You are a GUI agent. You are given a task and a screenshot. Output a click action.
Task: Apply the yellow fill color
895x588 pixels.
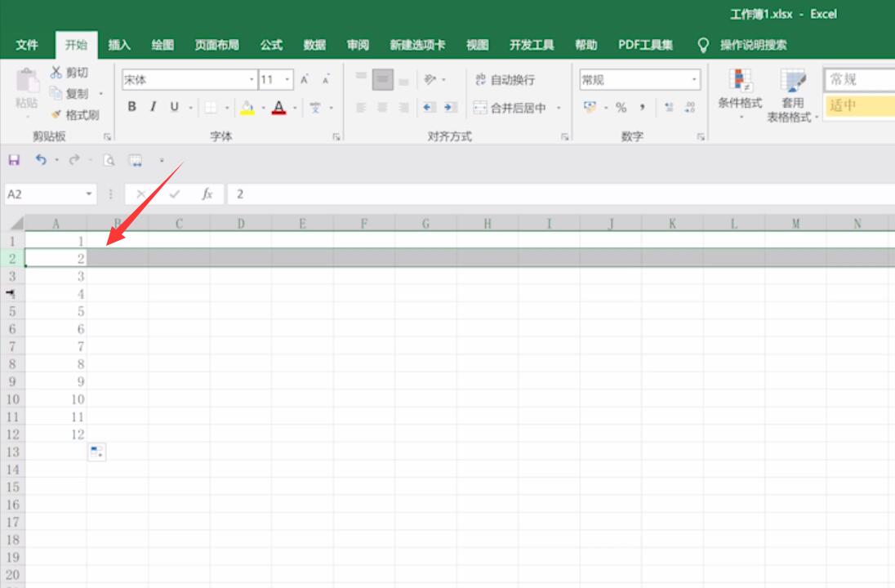tap(247, 107)
